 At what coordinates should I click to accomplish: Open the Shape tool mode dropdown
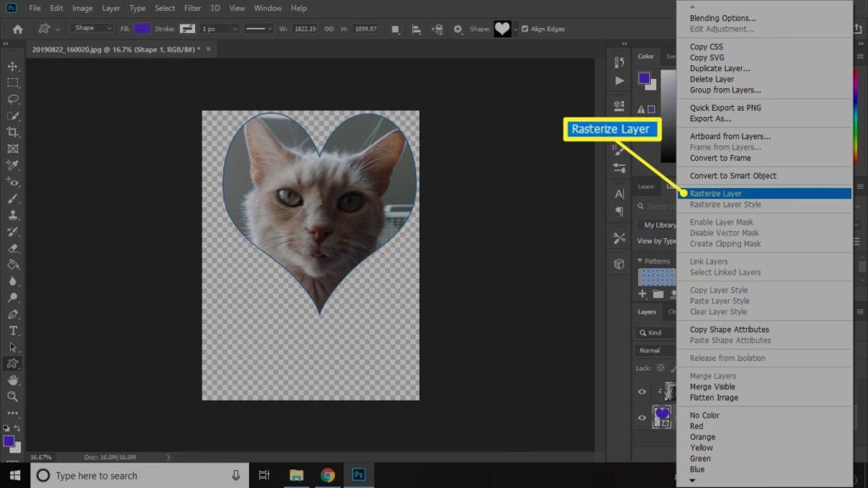(x=92, y=29)
